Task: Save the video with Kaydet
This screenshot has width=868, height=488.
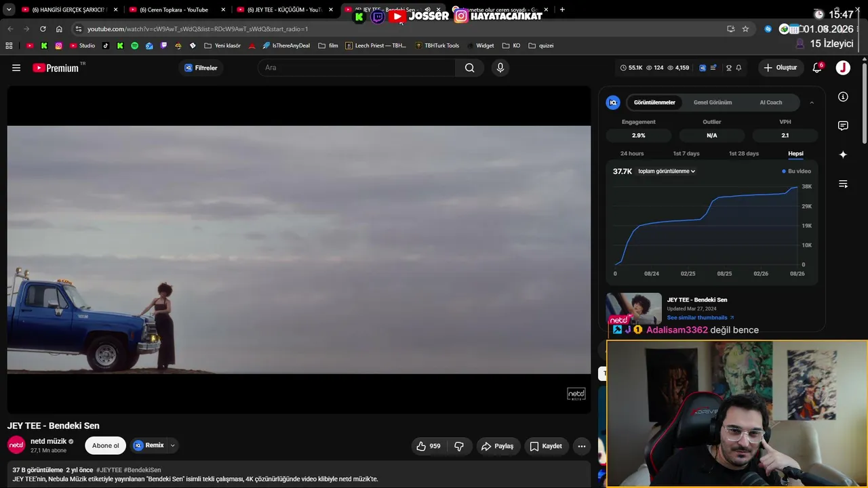Action: (x=546, y=446)
